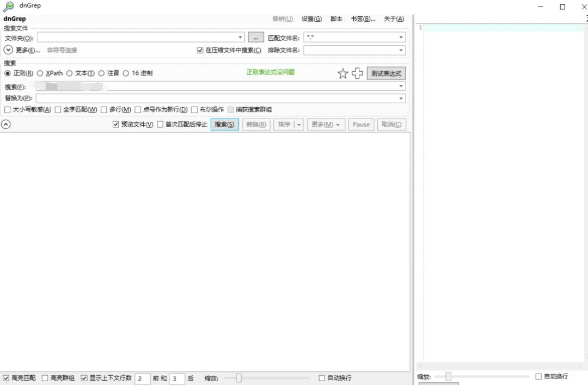
Task: Click the 缩放 slider at the bottom
Action: click(x=238, y=377)
